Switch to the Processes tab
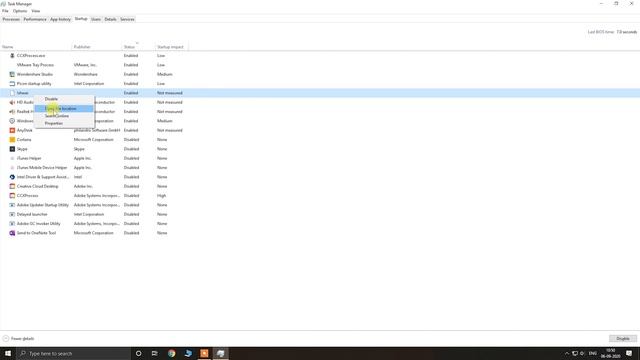 coord(11,19)
